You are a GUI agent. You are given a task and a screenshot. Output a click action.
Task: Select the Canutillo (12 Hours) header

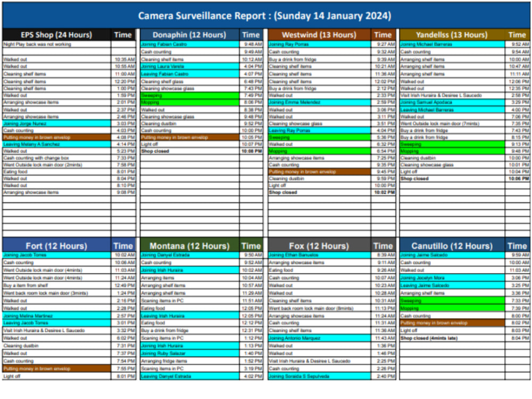452,246
